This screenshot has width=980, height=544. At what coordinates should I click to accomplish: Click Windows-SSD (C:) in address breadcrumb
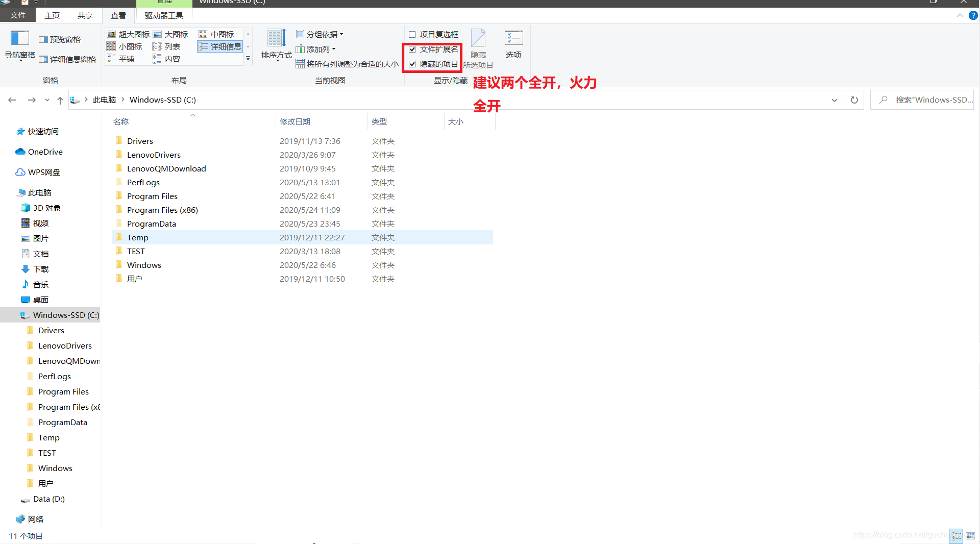pos(162,100)
